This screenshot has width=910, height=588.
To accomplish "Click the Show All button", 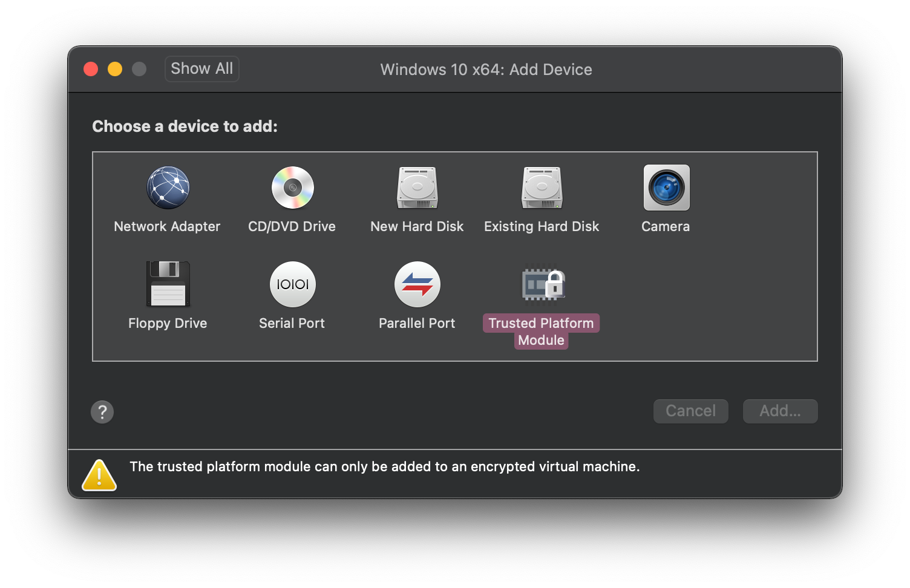I will tap(202, 69).
